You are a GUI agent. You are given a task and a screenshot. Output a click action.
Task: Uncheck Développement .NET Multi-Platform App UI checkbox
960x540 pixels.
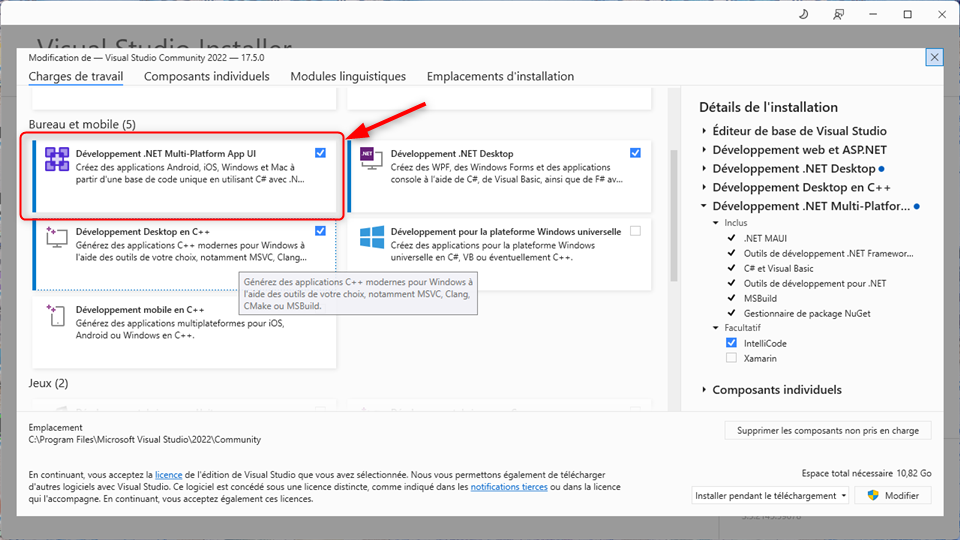point(320,153)
